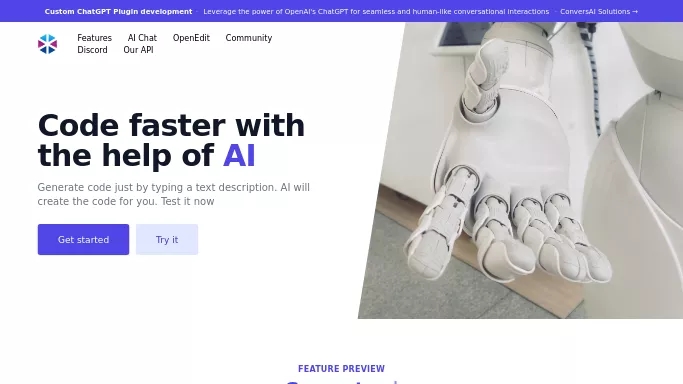Go to OpenEdit in the navigation
The height and width of the screenshot is (384, 683).
191,38
